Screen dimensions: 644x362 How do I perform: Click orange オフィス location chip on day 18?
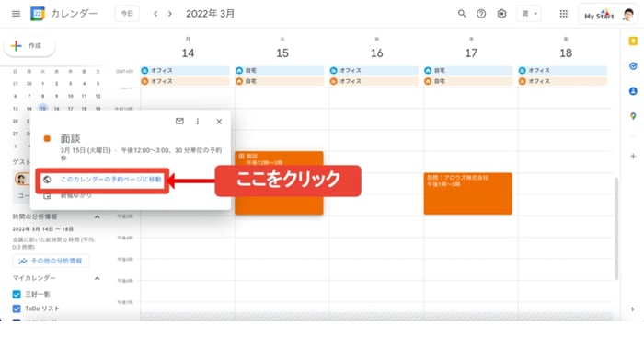coord(563,81)
